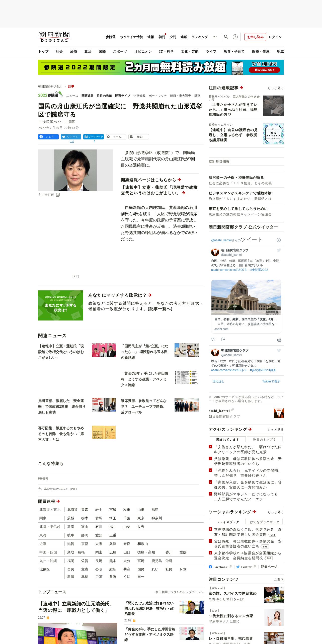322x644 pixels.
Task: Click the ログイン link
Action: (x=275, y=37)
